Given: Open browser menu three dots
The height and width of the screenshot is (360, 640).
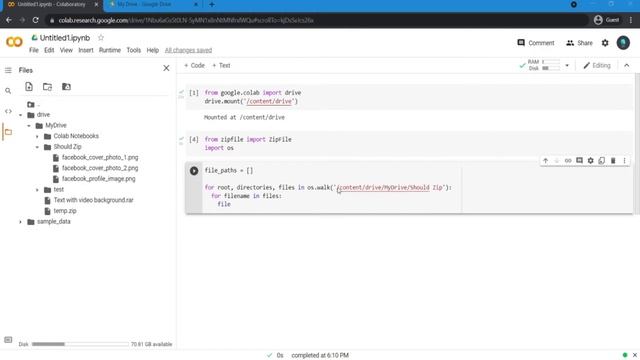Looking at the screenshot, I should tap(631, 20).
